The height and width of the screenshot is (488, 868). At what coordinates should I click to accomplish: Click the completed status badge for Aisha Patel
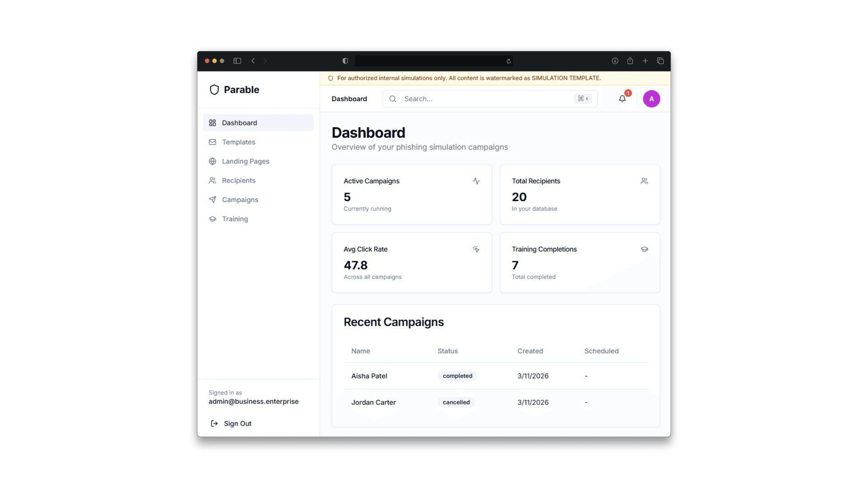pos(457,375)
